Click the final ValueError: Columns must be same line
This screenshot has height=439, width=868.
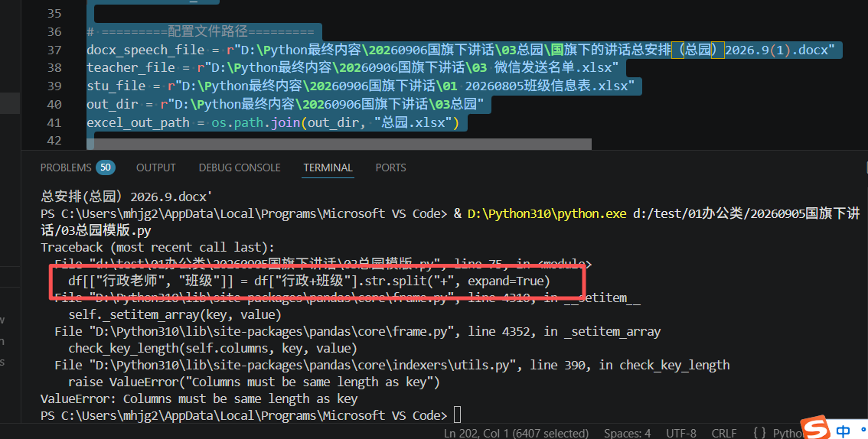click(199, 398)
